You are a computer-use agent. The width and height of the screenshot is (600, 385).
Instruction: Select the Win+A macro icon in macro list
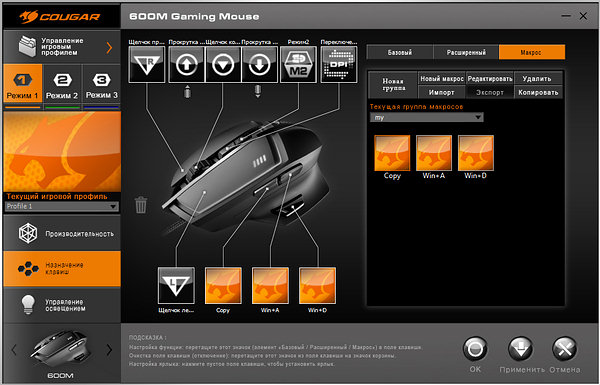point(434,153)
